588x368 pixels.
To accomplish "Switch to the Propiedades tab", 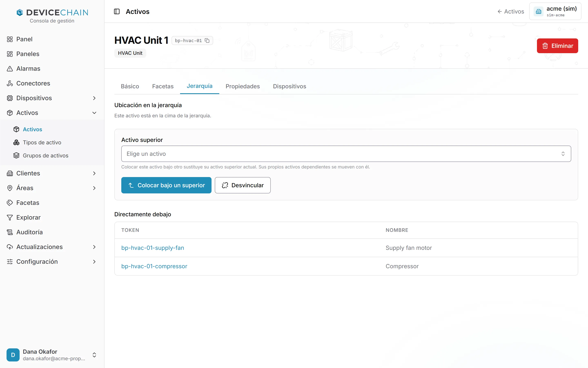I will (243, 86).
